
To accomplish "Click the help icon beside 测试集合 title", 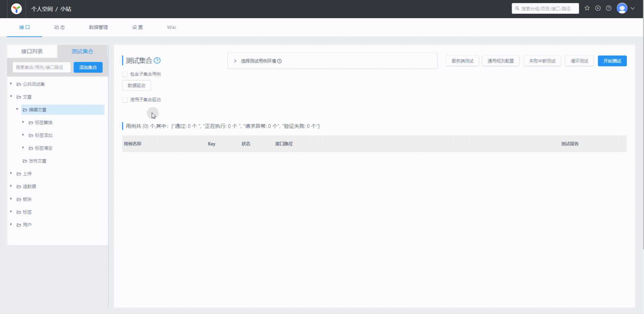I will [157, 61].
